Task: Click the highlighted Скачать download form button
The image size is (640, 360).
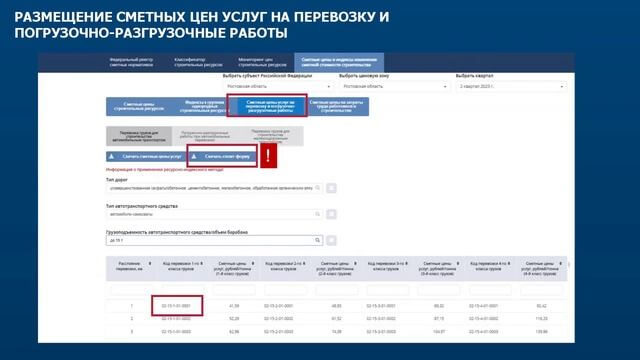Action: [222, 157]
